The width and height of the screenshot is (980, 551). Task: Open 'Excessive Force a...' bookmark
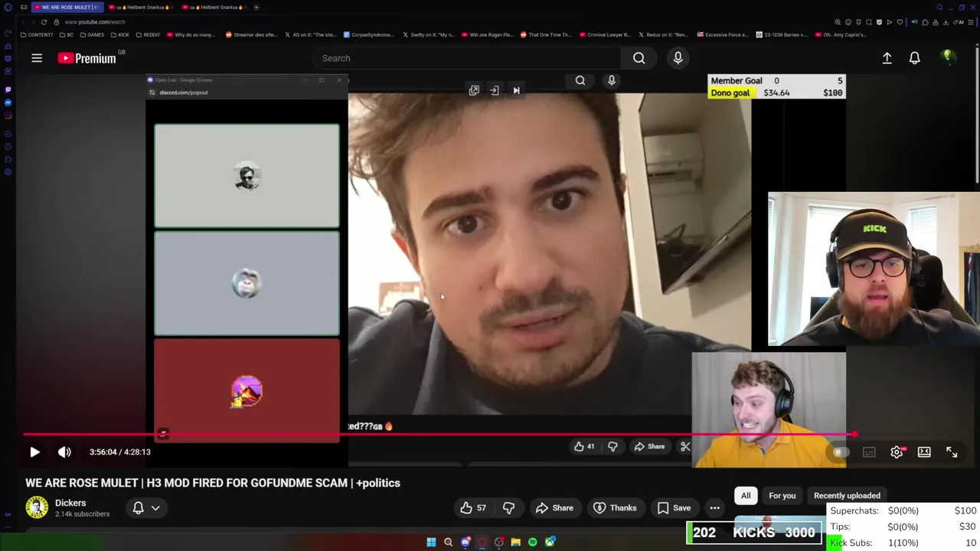click(722, 34)
